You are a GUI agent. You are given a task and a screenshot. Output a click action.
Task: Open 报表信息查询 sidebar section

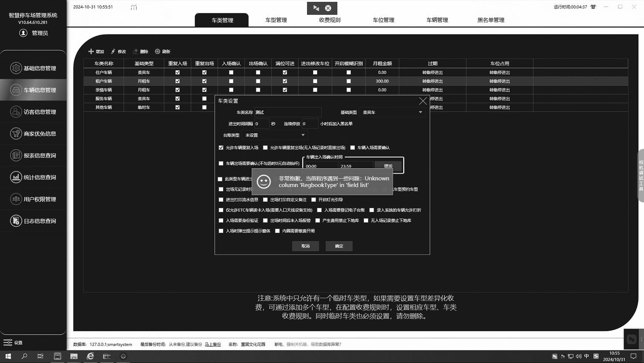coord(33,156)
